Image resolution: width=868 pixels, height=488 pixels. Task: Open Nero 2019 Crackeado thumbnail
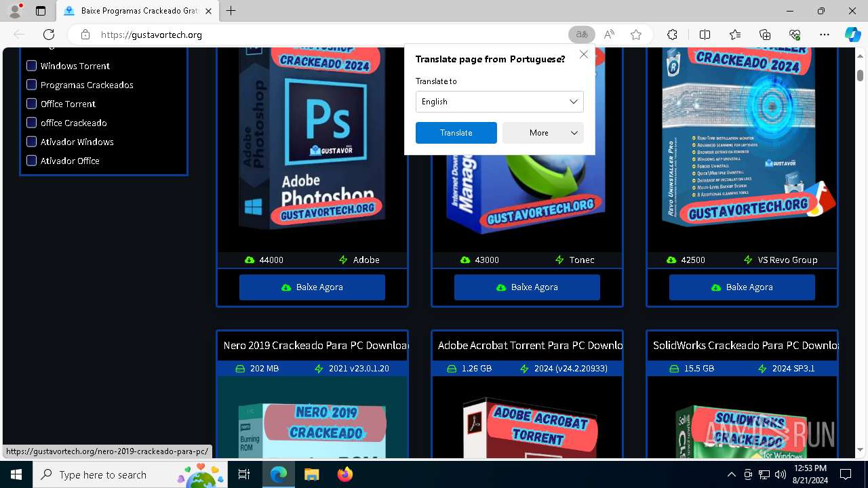tap(312, 418)
